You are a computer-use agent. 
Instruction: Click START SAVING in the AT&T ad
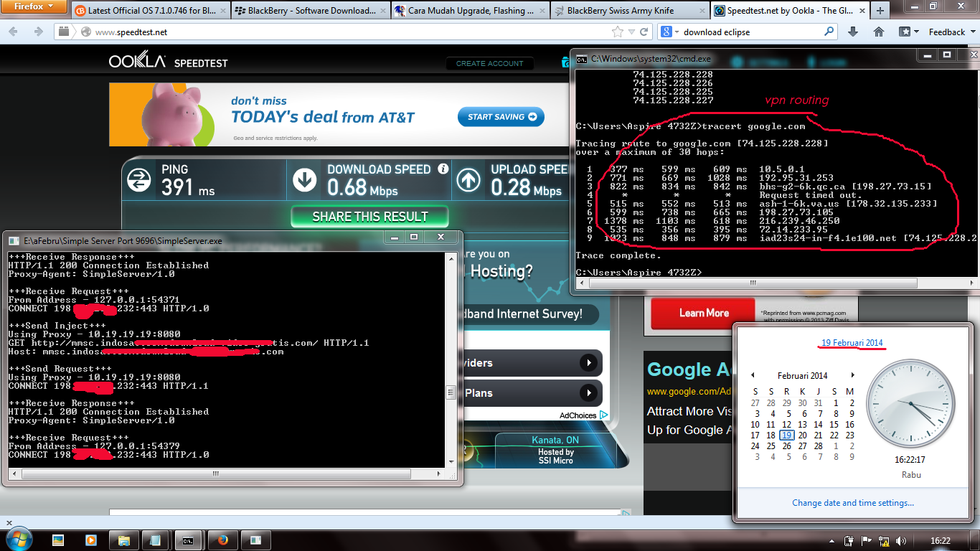(501, 117)
